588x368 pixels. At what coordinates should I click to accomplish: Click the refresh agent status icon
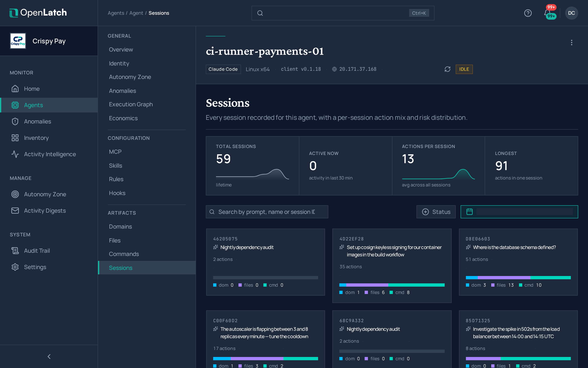point(447,69)
